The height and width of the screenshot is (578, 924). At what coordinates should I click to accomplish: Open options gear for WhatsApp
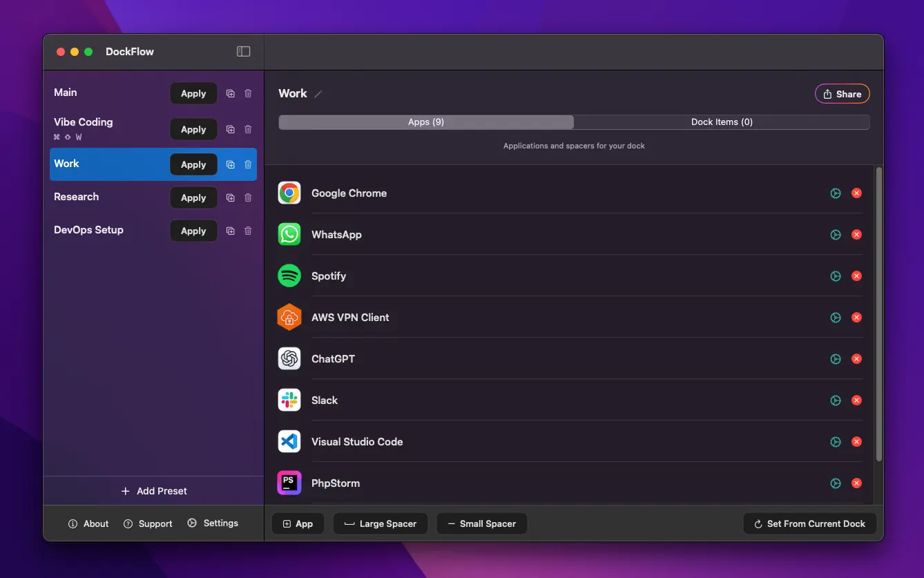pos(836,235)
